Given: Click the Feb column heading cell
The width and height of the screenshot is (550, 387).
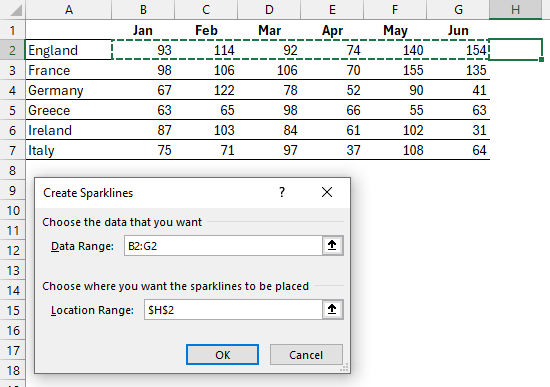Looking at the screenshot, I should point(206,30).
